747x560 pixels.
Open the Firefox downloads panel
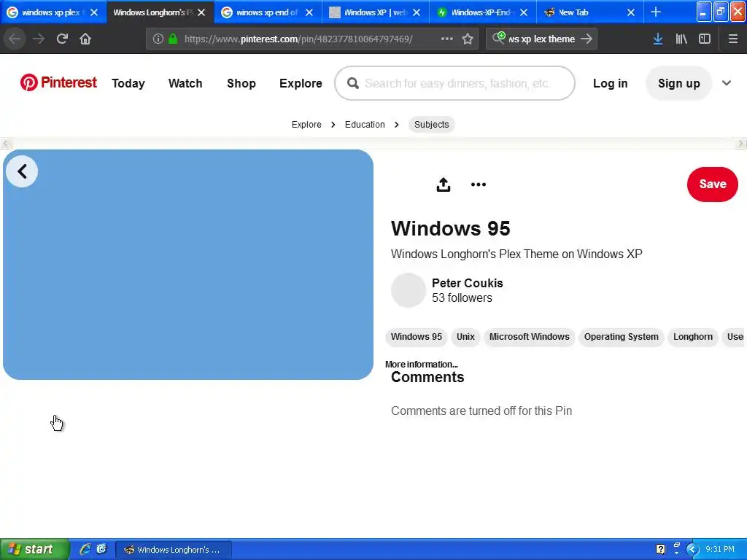pyautogui.click(x=658, y=39)
